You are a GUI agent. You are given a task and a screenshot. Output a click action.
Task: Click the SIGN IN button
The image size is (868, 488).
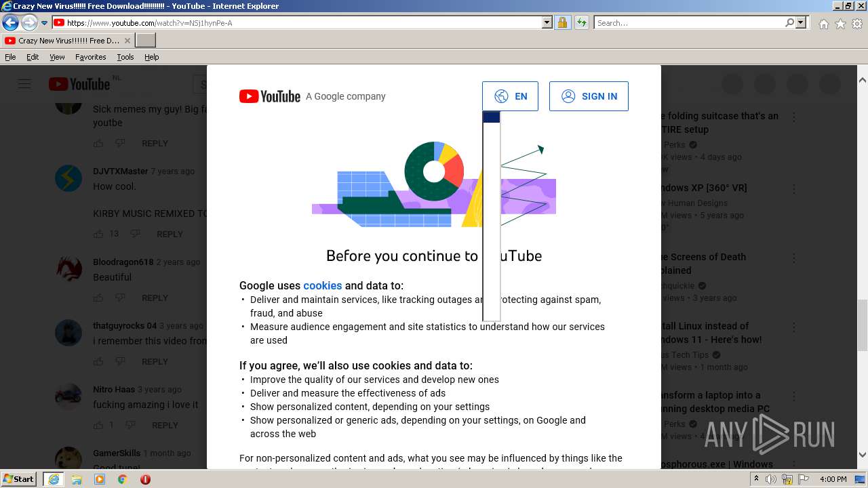589,96
